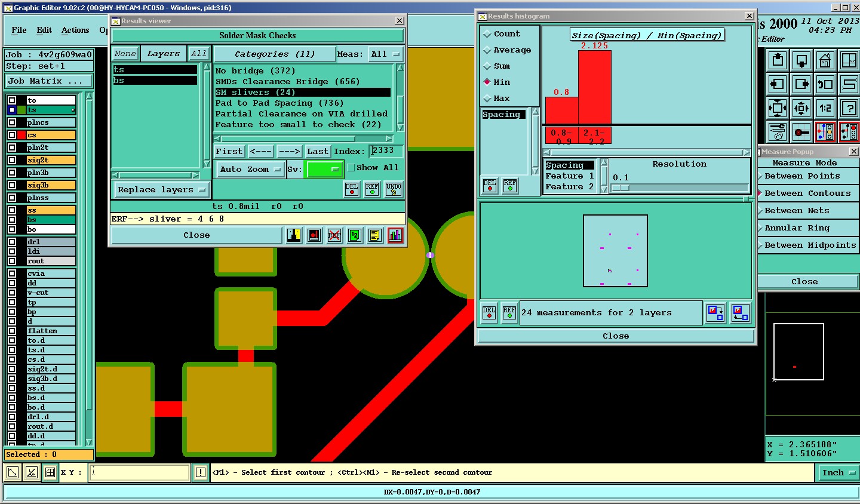
Task: Adjust the Resolution slider handle
Action: (x=621, y=188)
